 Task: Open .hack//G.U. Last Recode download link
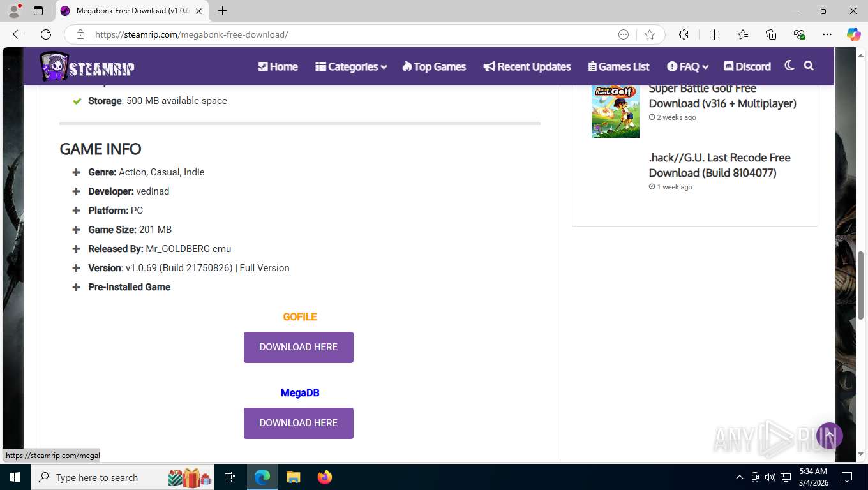(x=719, y=165)
